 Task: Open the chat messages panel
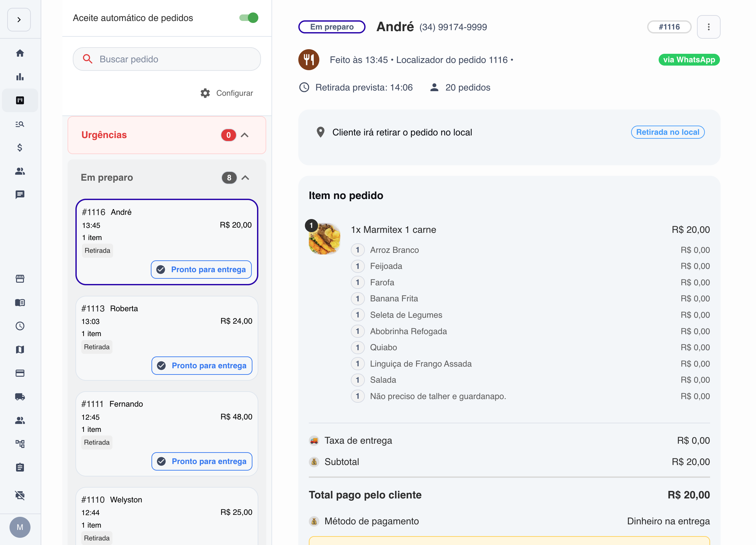(20, 194)
